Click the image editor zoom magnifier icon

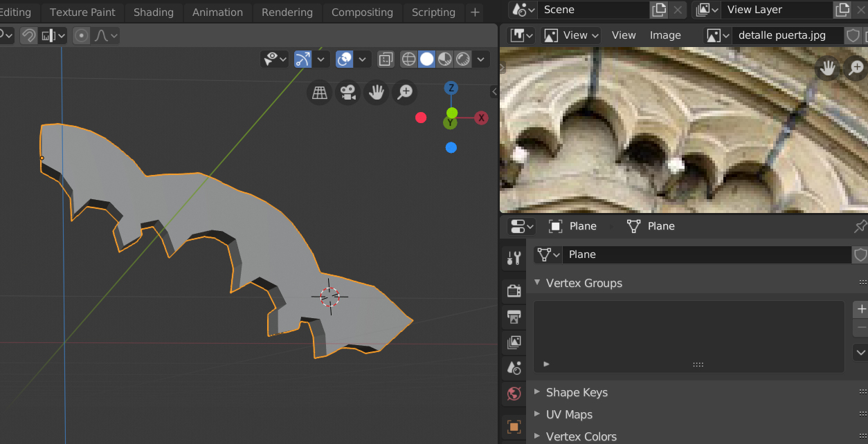(856, 67)
